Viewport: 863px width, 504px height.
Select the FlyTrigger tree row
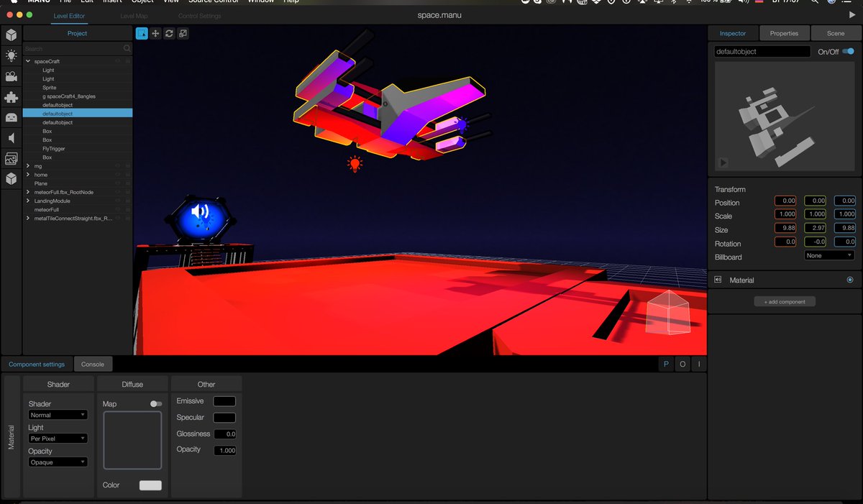click(78, 149)
